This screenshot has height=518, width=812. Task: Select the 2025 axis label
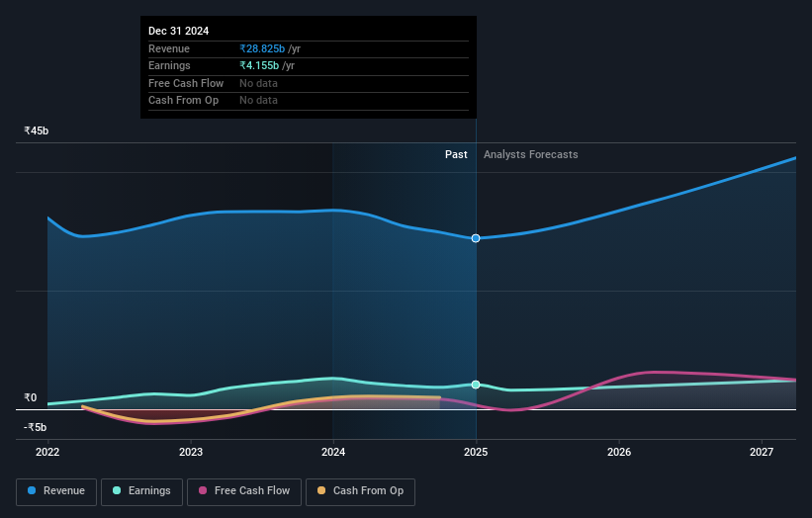tap(476, 452)
